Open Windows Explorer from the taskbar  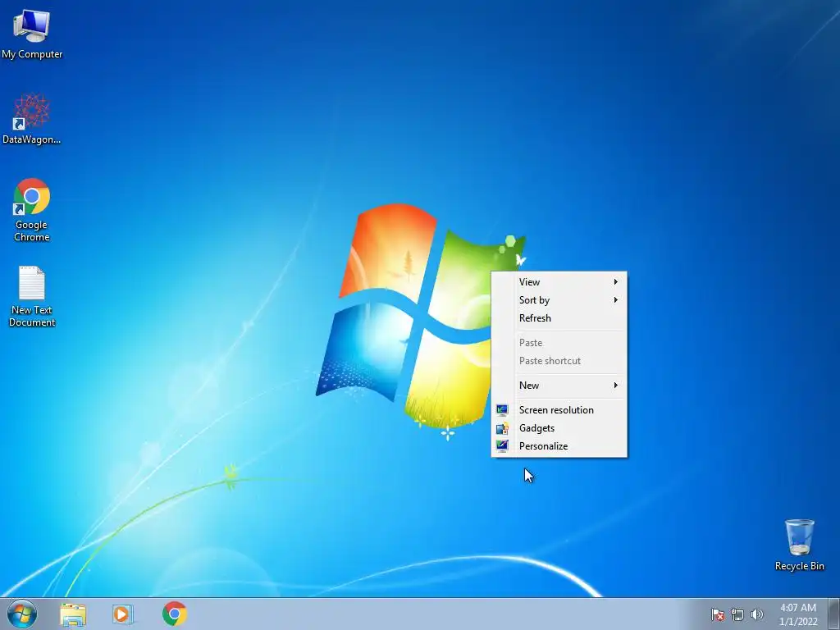pyautogui.click(x=73, y=614)
